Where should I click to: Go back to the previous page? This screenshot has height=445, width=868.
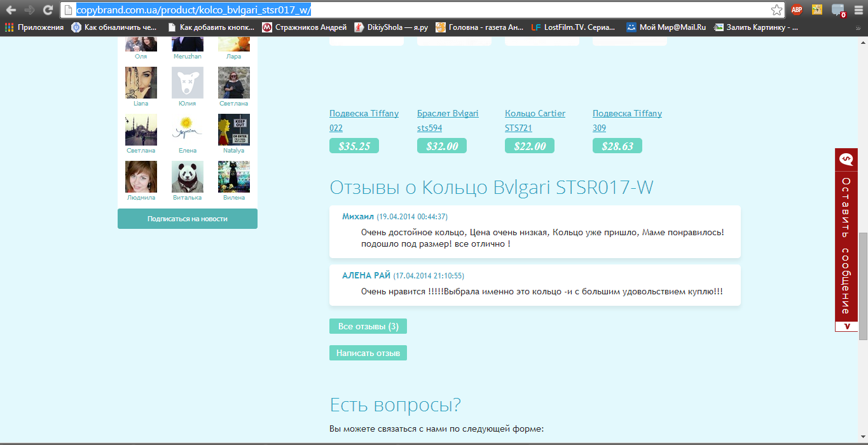tap(11, 10)
